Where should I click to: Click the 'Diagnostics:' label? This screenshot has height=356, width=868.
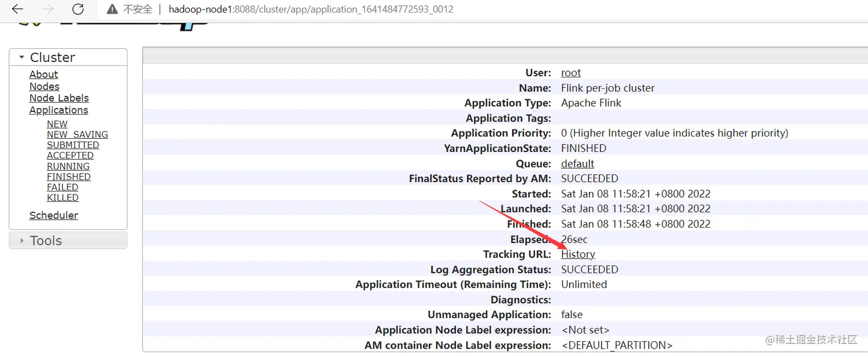pyautogui.click(x=521, y=300)
